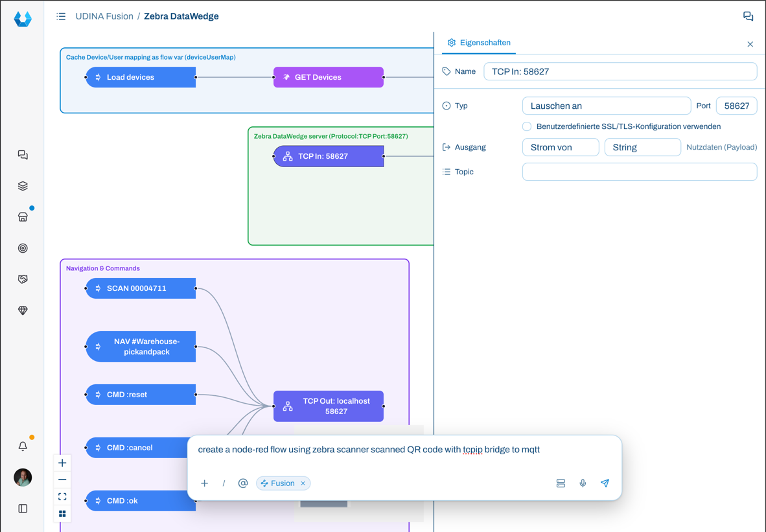Viewport: 766px width, 532px height.
Task: Insert slash command in prompt box
Action: [224, 483]
